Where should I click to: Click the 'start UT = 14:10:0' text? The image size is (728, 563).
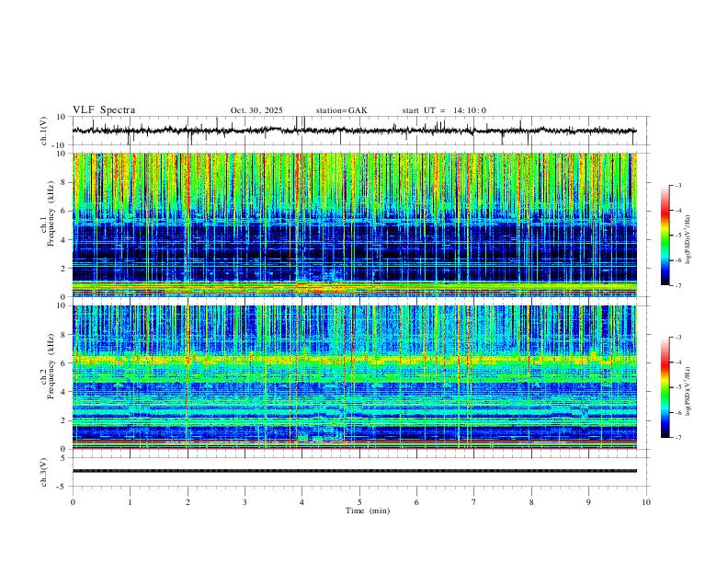(444, 110)
